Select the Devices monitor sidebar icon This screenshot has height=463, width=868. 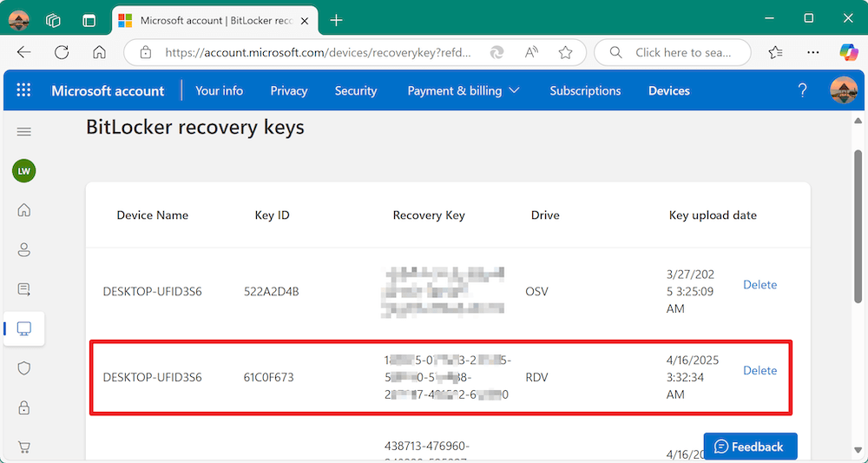pos(24,328)
